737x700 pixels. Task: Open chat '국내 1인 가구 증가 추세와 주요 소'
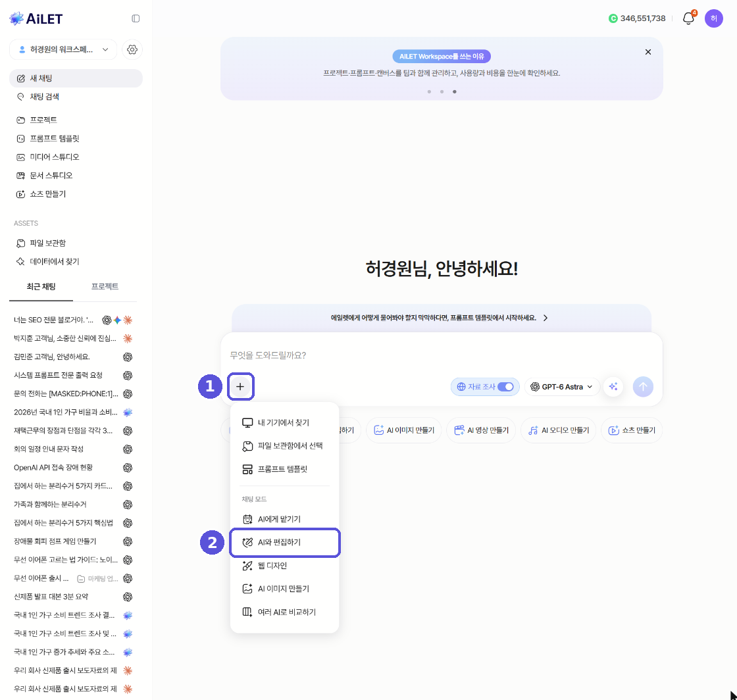coord(73,652)
